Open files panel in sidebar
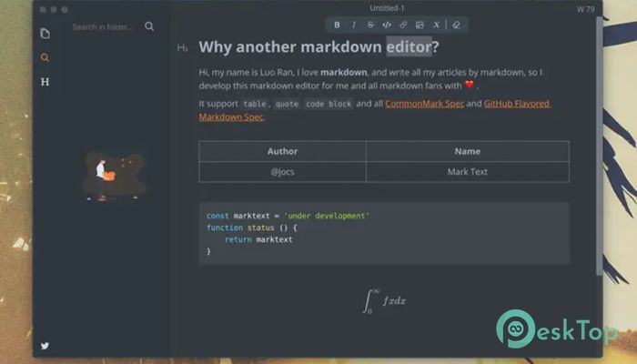Screen dimensions: 637x364 coord(45,34)
